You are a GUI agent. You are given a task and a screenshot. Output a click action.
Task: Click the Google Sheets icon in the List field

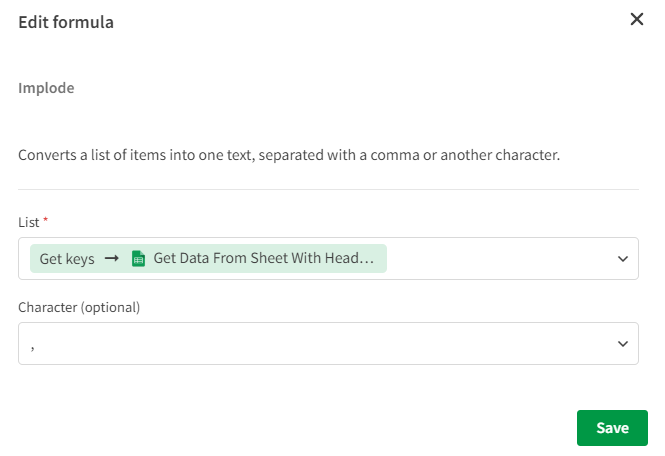point(139,259)
